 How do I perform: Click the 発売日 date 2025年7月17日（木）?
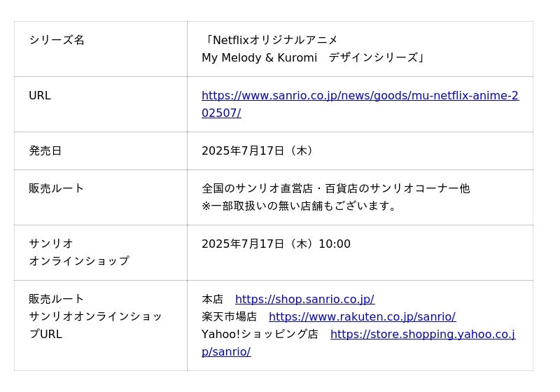click(x=257, y=151)
